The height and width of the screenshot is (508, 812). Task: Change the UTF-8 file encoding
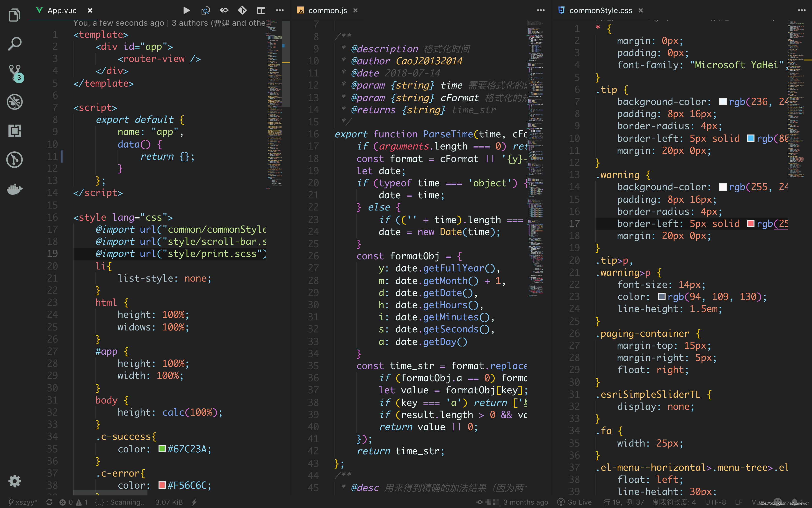(x=715, y=502)
